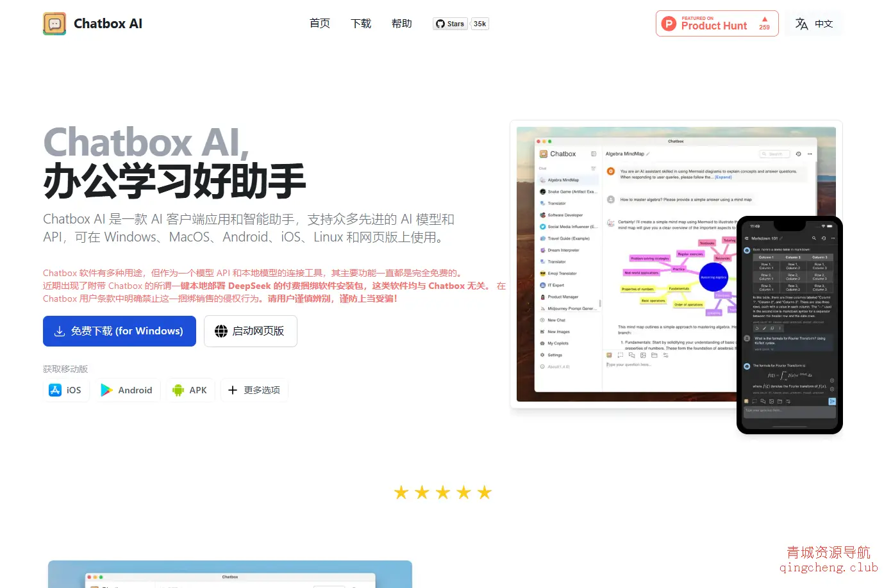Click the globe icon on the 启动网页版 button
Image resolution: width=884 pixels, height=588 pixels.
[x=221, y=331]
